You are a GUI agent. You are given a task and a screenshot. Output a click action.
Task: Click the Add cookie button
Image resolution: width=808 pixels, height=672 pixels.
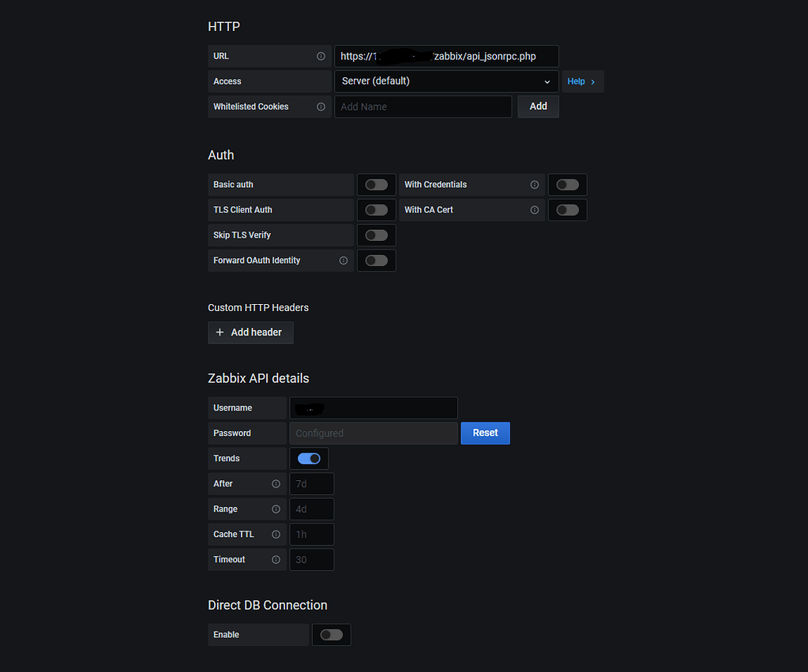tap(538, 107)
